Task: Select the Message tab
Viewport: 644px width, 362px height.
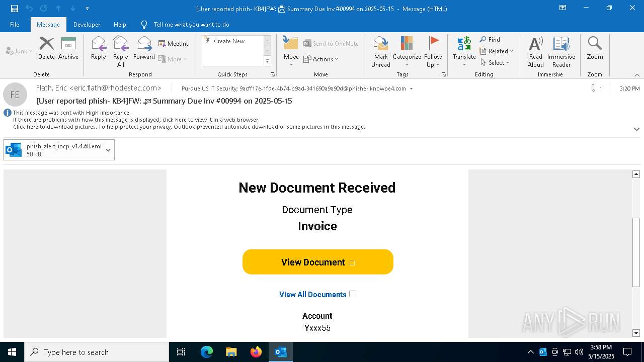Action: 48,25
